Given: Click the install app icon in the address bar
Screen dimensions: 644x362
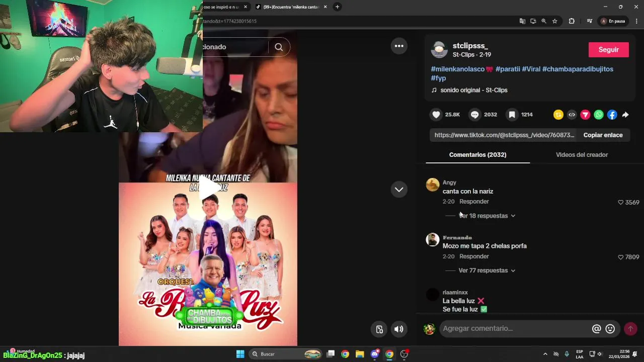Looking at the screenshot, I should coord(533,21).
